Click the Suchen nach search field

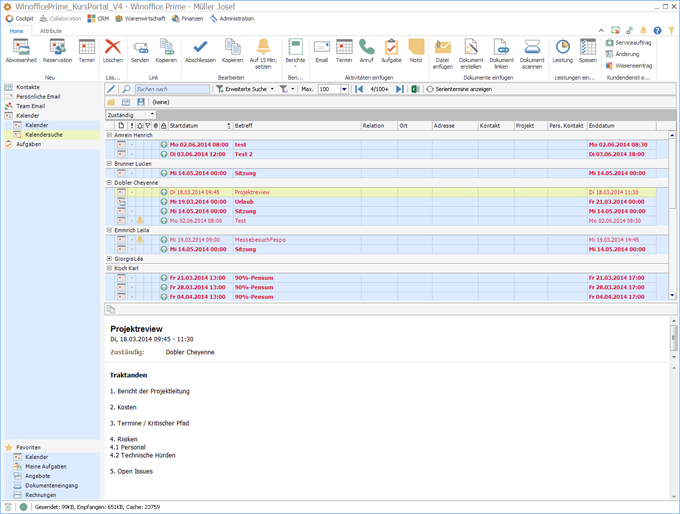click(x=172, y=89)
